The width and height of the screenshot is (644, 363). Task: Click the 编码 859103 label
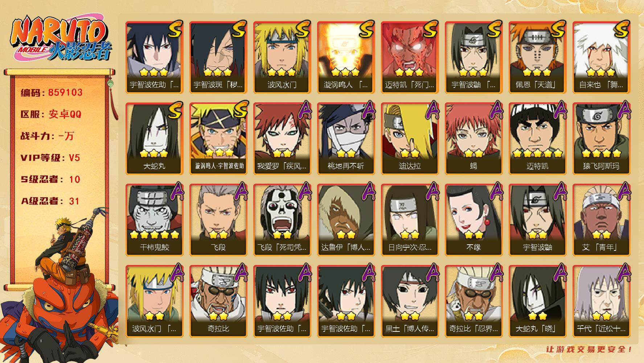(x=52, y=93)
